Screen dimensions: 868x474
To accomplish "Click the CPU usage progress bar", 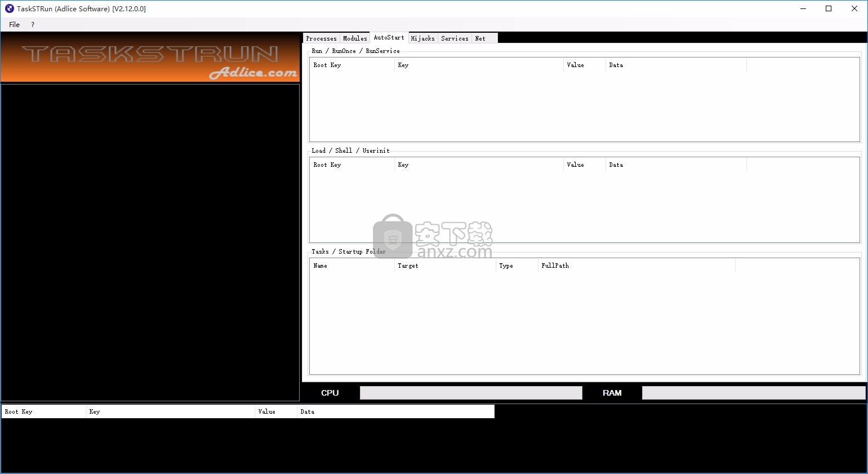I will [x=471, y=393].
